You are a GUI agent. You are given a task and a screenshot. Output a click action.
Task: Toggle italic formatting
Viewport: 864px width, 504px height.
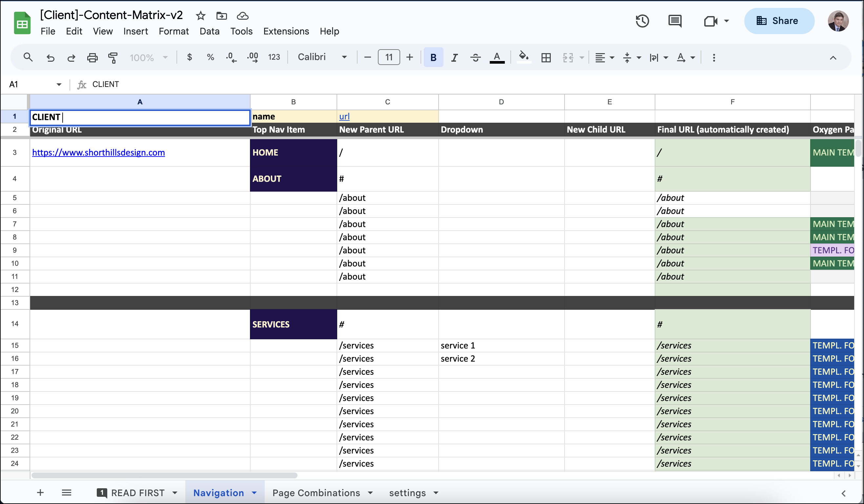(x=454, y=57)
